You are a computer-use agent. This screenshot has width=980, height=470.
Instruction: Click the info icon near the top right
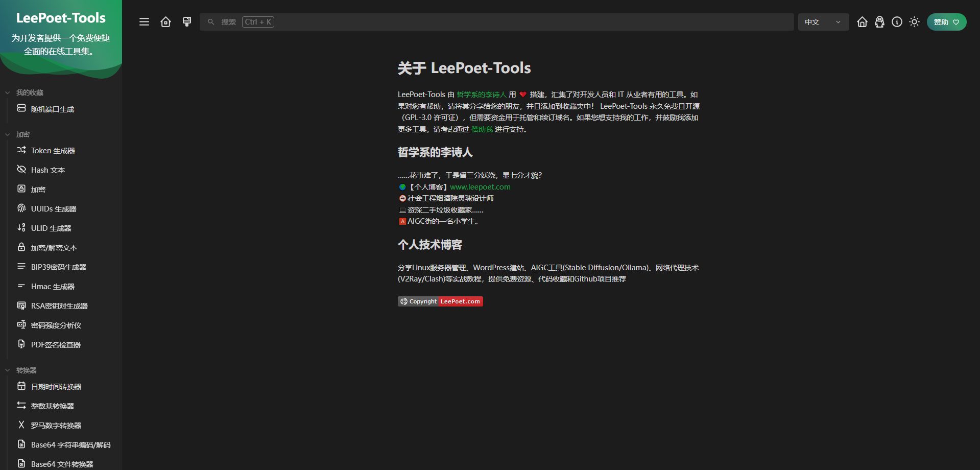coord(897,21)
